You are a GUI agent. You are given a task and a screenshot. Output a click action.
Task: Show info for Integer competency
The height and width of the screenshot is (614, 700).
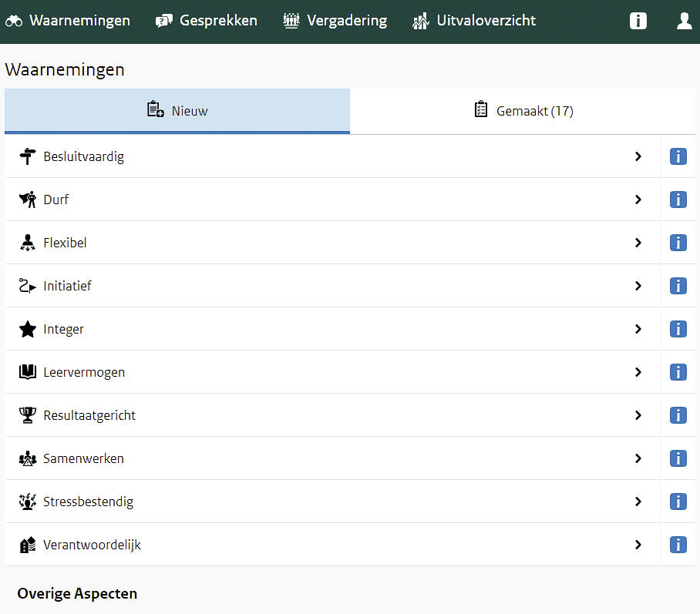pos(678,329)
